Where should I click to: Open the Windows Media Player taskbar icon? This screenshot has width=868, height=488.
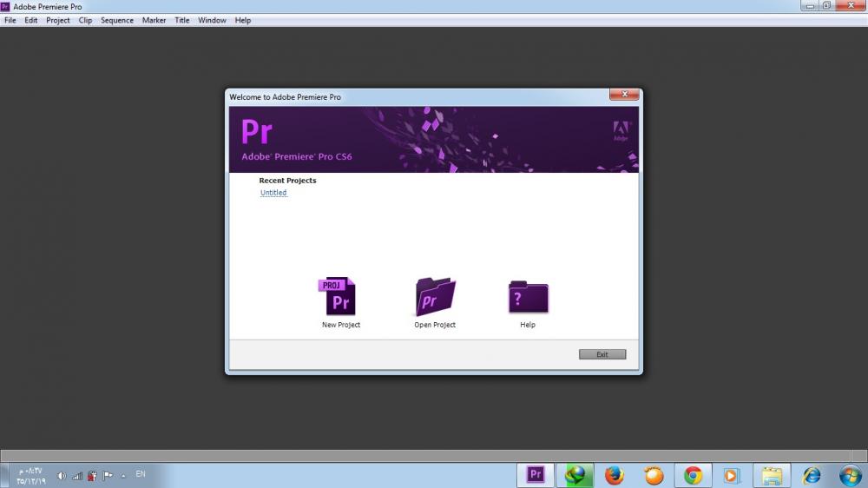pos(732,475)
